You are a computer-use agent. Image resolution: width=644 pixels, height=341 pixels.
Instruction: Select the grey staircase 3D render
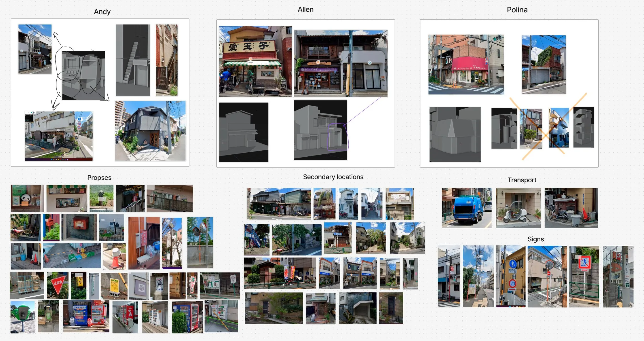click(133, 60)
